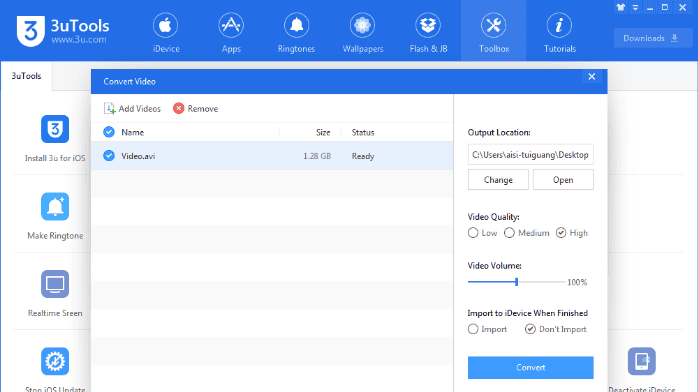Maximize the 3uTools window

point(665,8)
